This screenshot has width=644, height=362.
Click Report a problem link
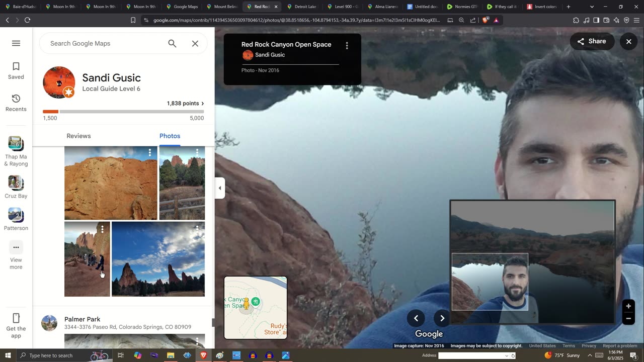[x=620, y=346]
